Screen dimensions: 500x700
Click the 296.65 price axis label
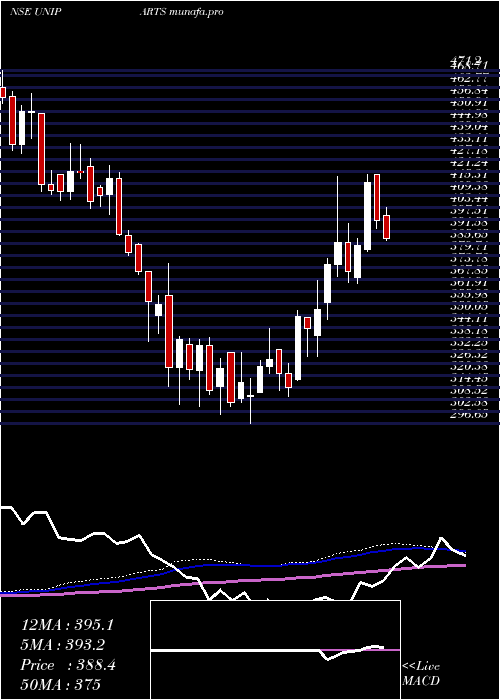[x=467, y=414]
